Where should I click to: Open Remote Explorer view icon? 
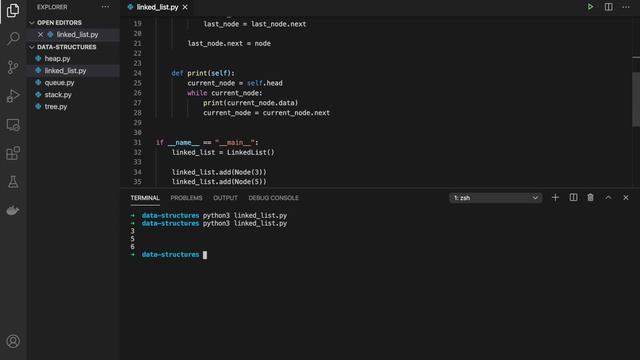(13, 124)
